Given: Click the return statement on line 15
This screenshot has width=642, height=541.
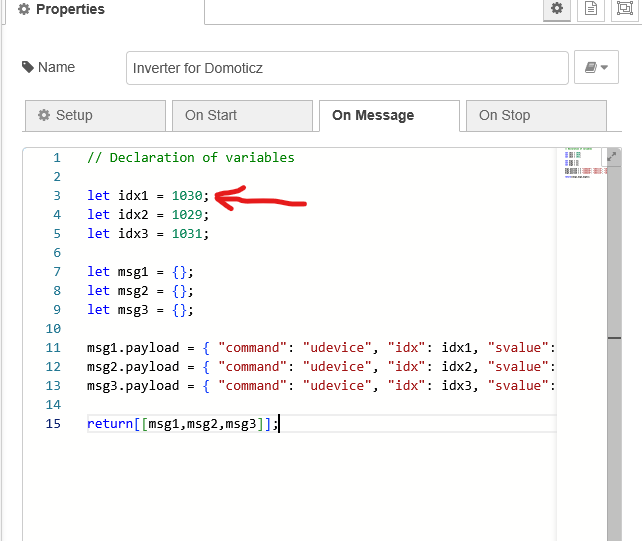Looking at the screenshot, I should coord(183,424).
